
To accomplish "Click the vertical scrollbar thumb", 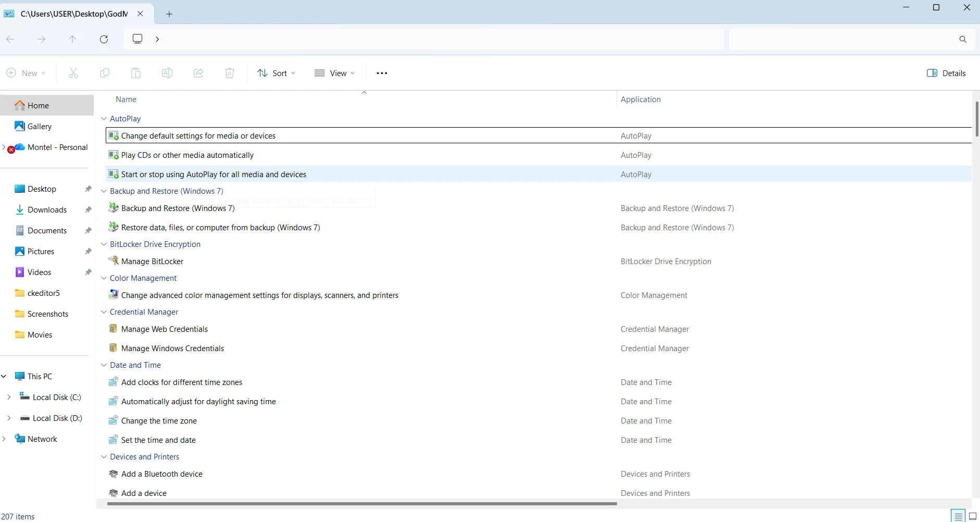I will click(977, 119).
